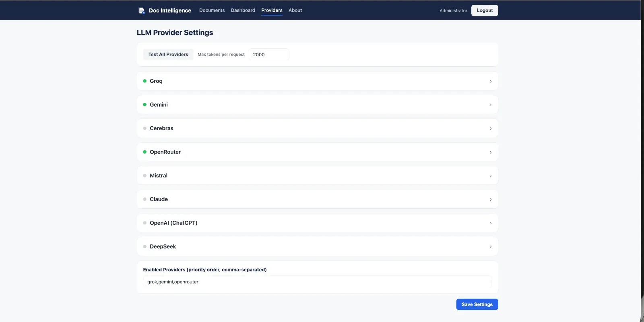Go to the Dashboard page
Viewport: 644px width, 322px height.
pyautogui.click(x=243, y=10)
